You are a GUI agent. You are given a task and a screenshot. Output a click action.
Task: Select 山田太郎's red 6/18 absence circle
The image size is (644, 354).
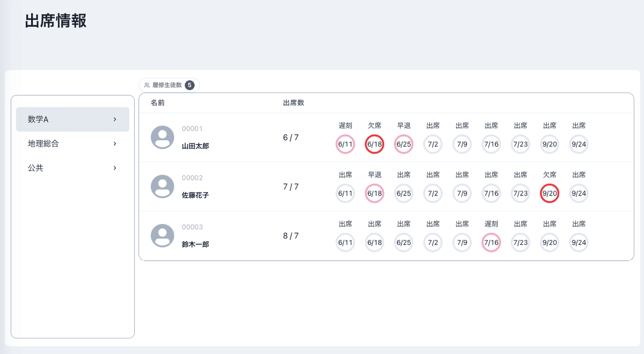(x=375, y=144)
